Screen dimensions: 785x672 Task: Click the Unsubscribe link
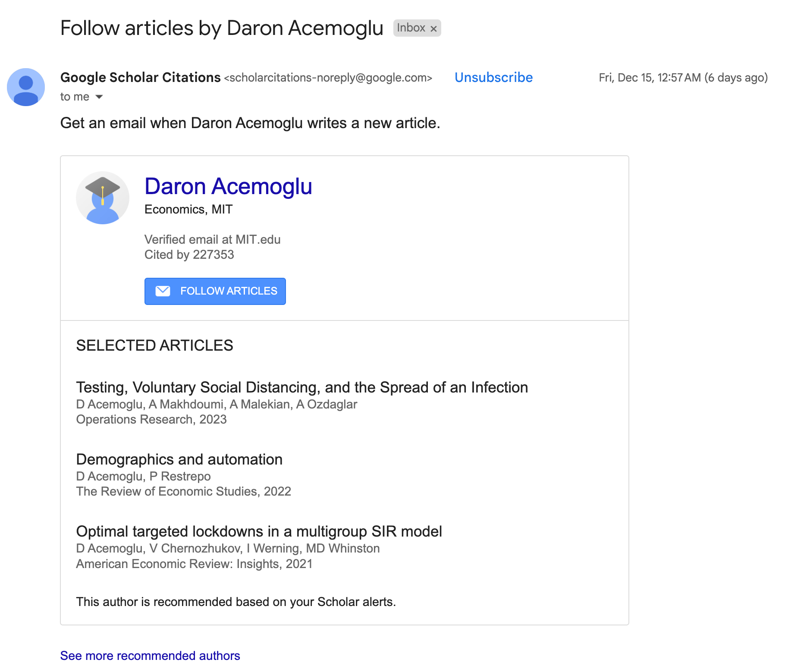493,77
